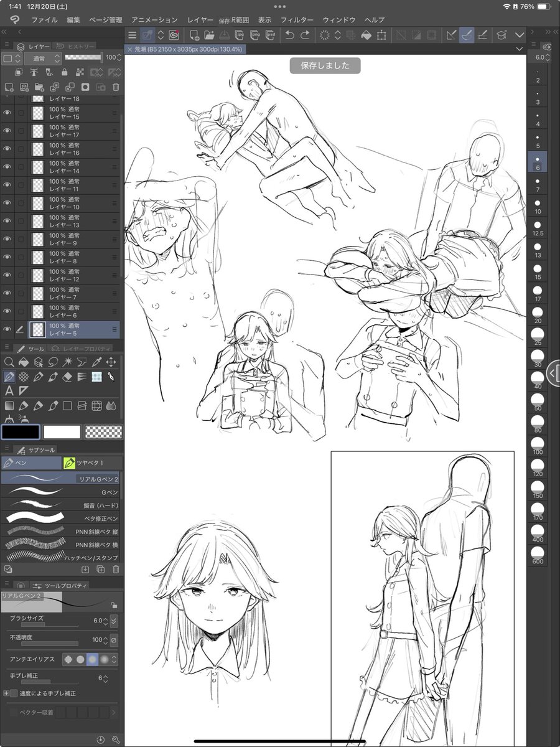Create new raster layer icon
This screenshot has width=560, height=747.
(9, 87)
